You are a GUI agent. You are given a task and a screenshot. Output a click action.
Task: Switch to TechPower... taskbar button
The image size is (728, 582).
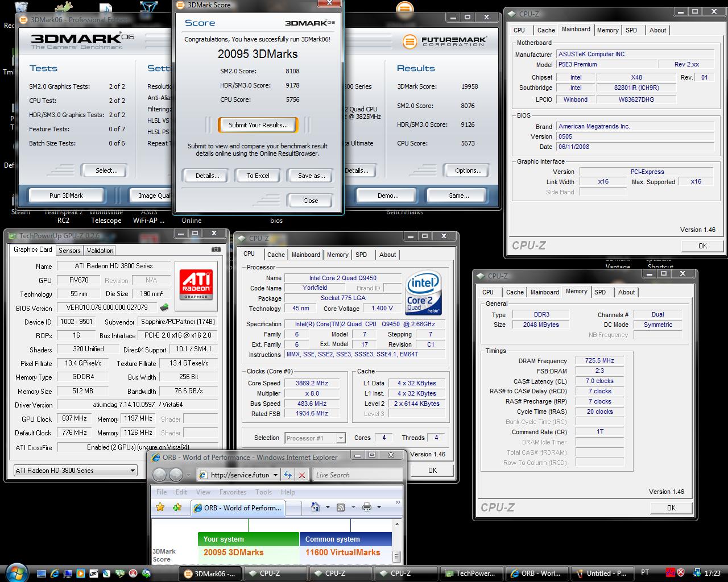coord(471,573)
